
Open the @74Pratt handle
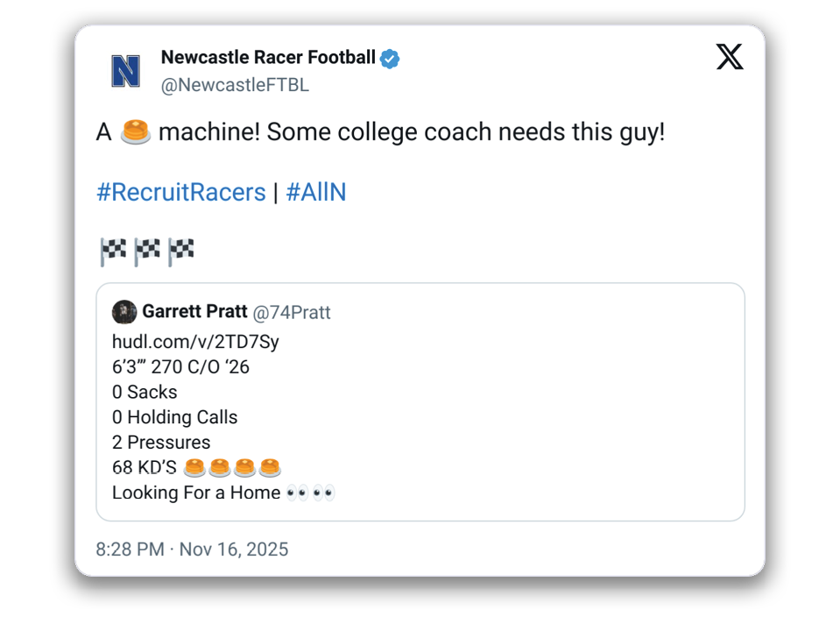click(292, 313)
